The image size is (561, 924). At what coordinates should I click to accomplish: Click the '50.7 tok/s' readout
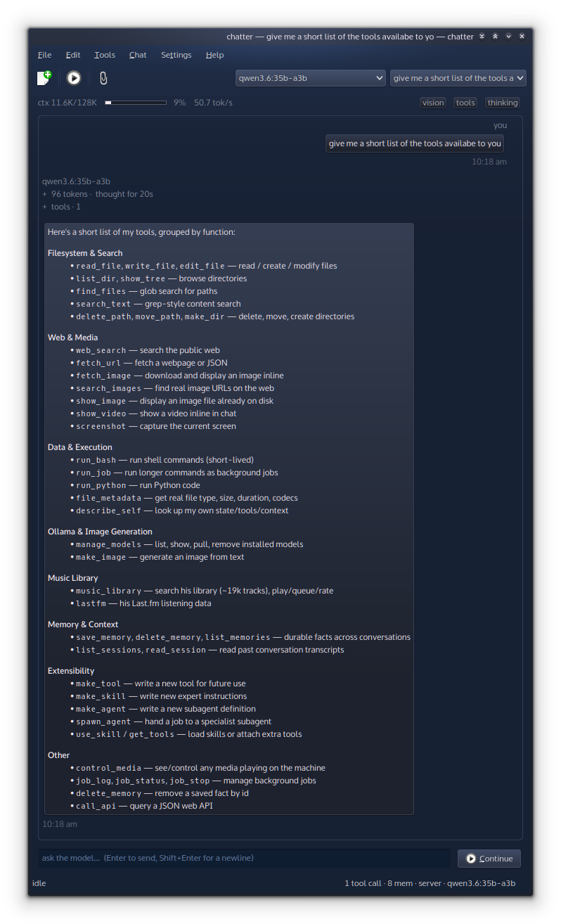(213, 103)
